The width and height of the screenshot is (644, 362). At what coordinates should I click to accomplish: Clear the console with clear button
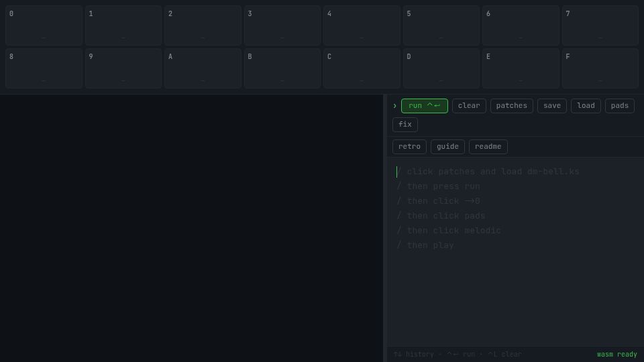tap(469, 106)
